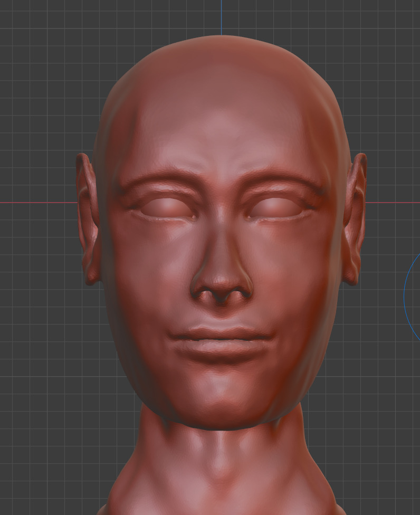Click the middle of the neck
420x515 pixels.
coord(222,464)
